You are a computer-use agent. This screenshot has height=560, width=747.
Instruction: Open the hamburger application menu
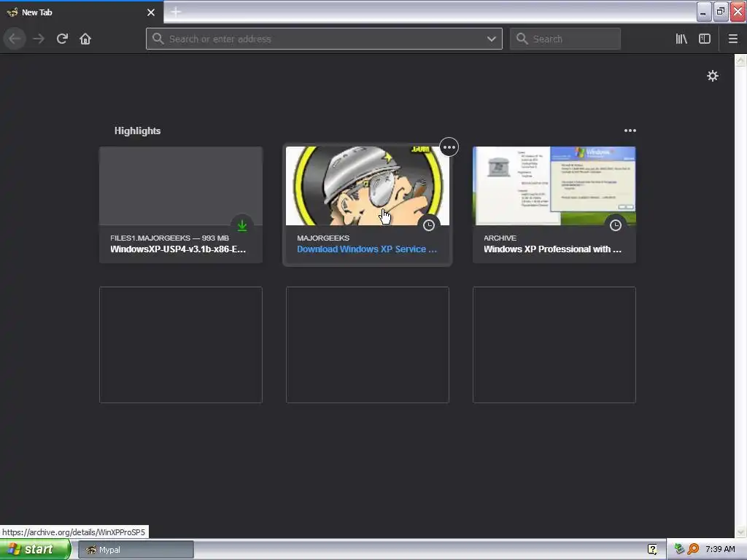tap(732, 39)
